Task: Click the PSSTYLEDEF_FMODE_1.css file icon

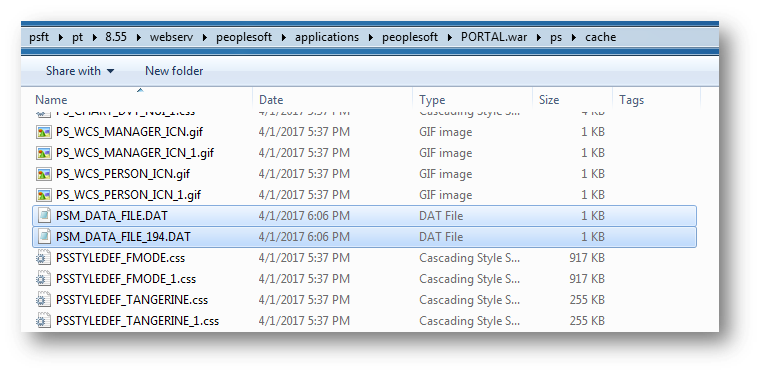Action: [44, 279]
